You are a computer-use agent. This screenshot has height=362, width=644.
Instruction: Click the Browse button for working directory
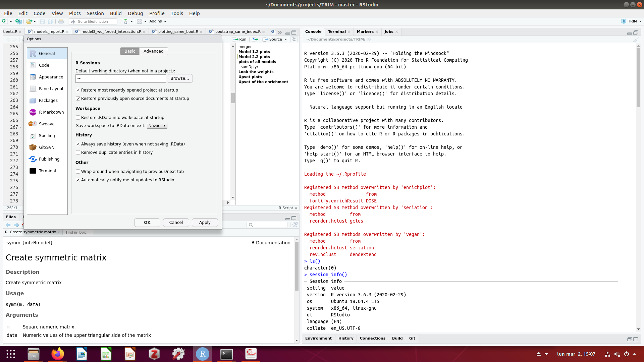[180, 78]
